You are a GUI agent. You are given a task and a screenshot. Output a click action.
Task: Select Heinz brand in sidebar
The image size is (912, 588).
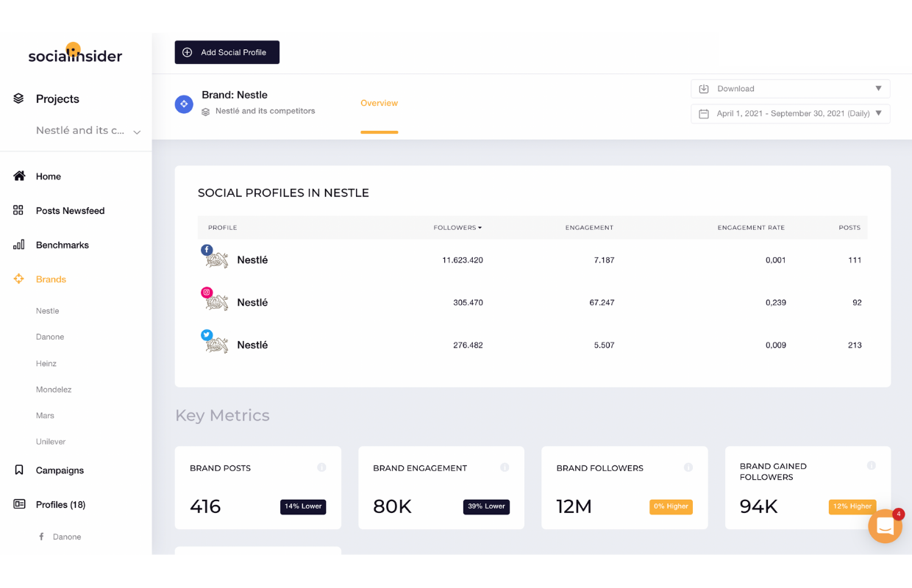pyautogui.click(x=46, y=364)
